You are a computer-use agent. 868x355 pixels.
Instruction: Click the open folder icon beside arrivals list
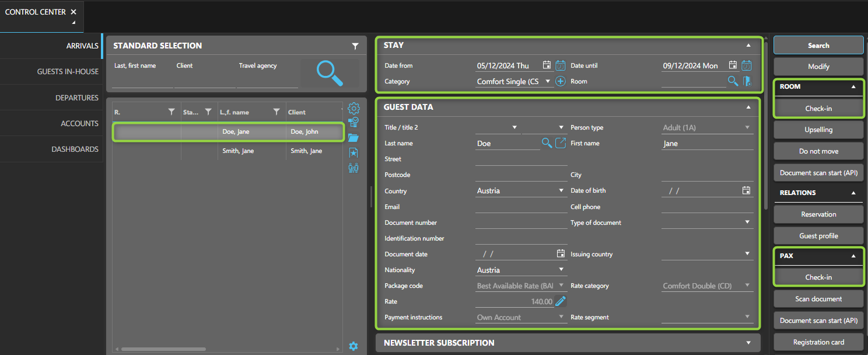point(353,138)
